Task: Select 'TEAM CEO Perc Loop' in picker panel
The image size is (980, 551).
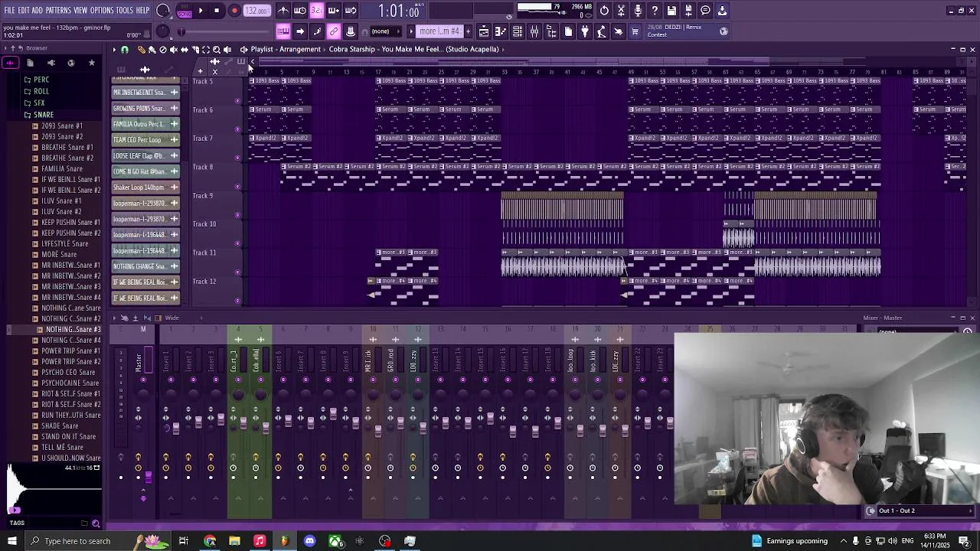Action: click(145, 140)
